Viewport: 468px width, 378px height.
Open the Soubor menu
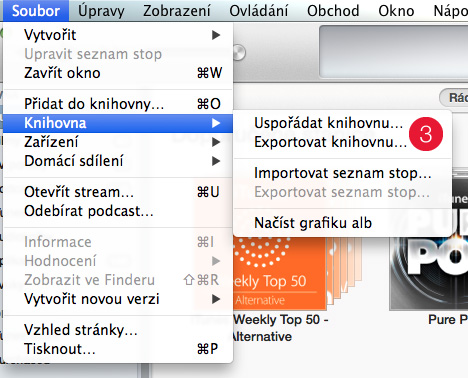pos(36,11)
